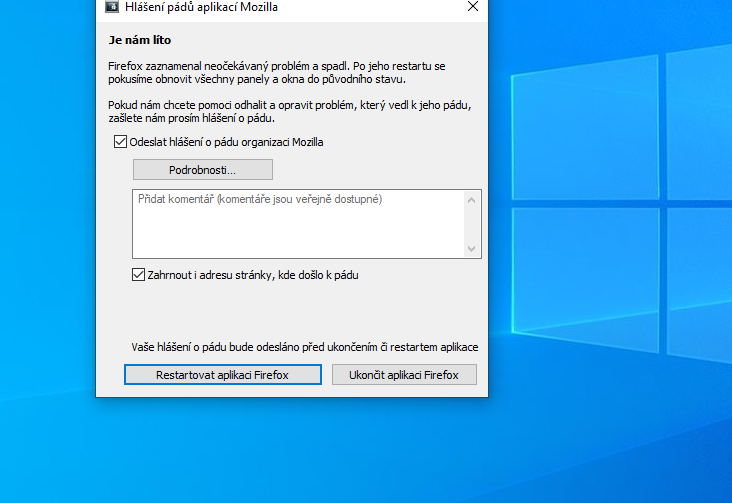
Task: Click the "Zahrnout i adresu stránky" label text
Action: [252, 275]
